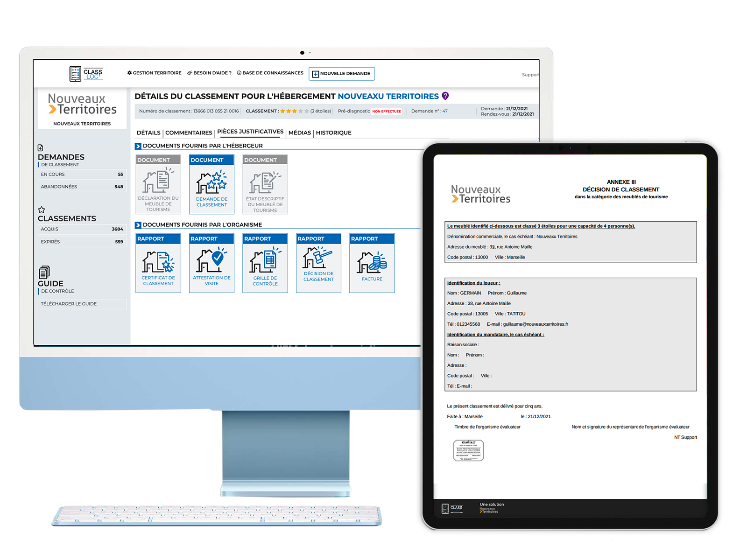Open the En Cours requests list
Screen dimensions: 747x560
pyautogui.click(x=82, y=175)
